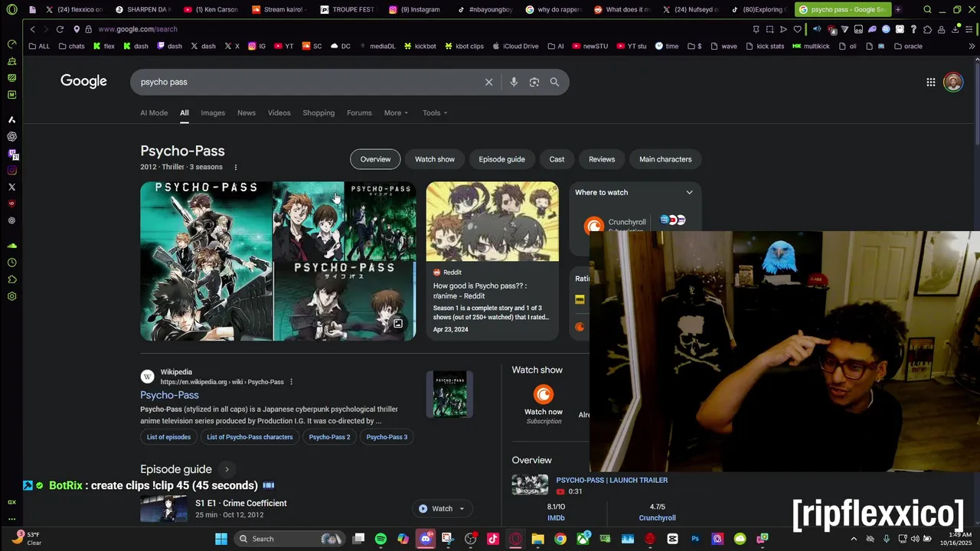Open the S1 E1 Crime Coefficient episode
This screenshot has height=551, width=980.
[x=240, y=504]
